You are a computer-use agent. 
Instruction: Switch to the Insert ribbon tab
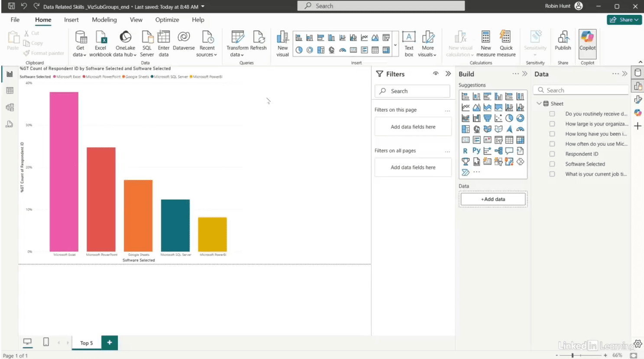(x=71, y=19)
